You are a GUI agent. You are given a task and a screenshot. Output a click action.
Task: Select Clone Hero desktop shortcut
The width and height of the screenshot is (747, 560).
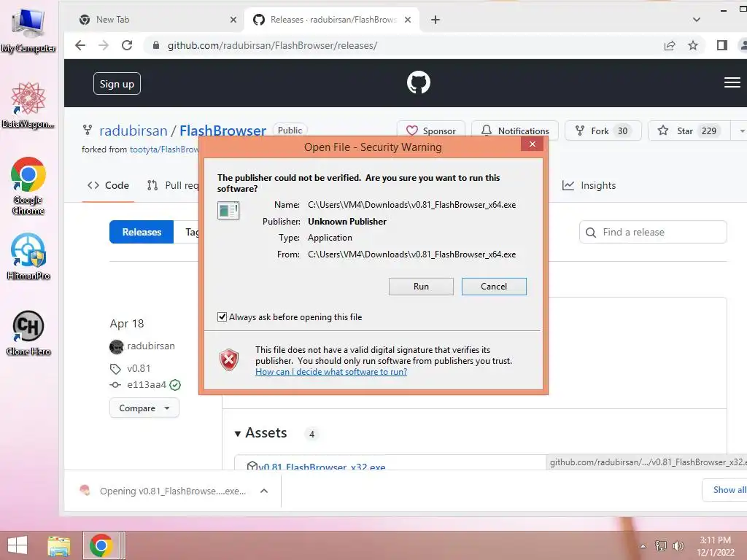[28, 333]
